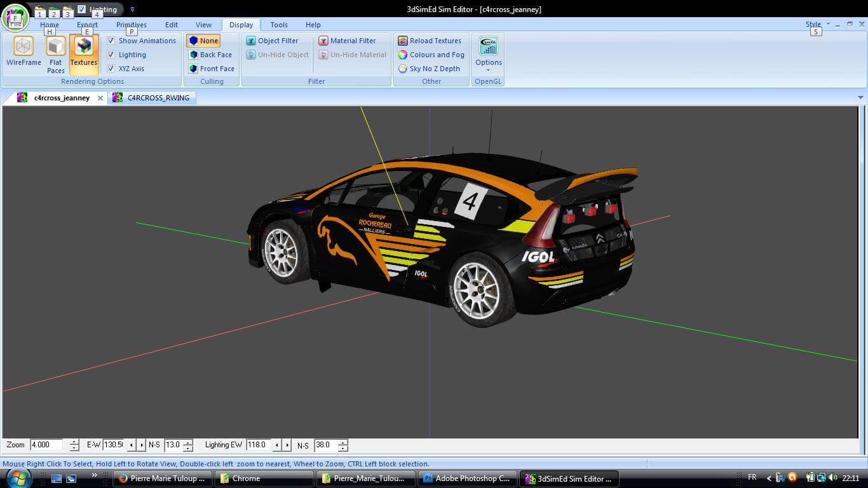Switch to Adobe Photoshop taskbar button
The width and height of the screenshot is (868, 488).
click(468, 478)
